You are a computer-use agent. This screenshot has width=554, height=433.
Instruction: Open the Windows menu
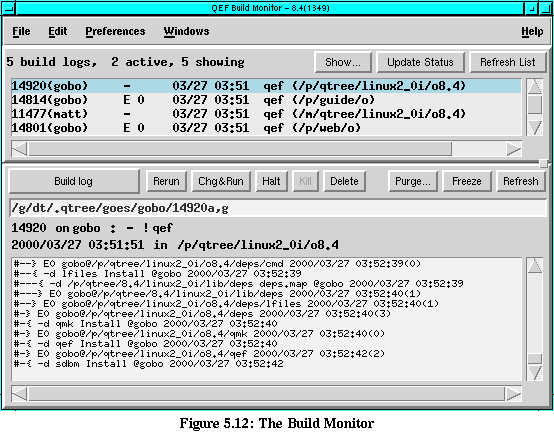coord(186,31)
